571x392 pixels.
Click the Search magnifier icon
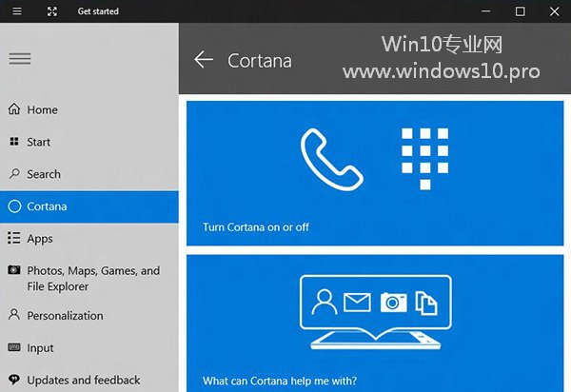pyautogui.click(x=14, y=173)
